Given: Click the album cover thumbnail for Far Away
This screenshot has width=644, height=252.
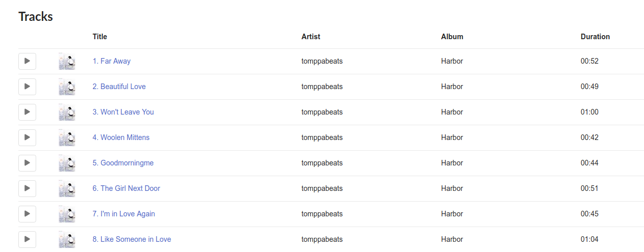Looking at the screenshot, I should [67, 61].
